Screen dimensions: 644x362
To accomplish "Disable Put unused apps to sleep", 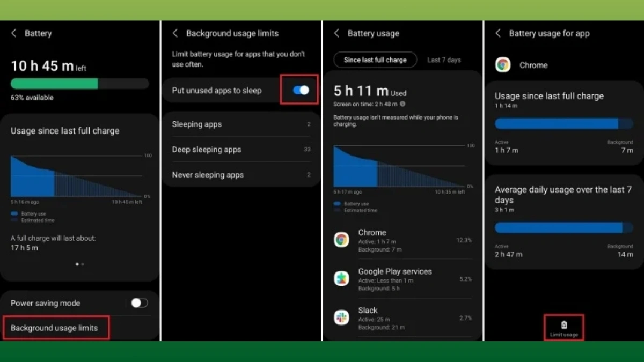I will (299, 90).
